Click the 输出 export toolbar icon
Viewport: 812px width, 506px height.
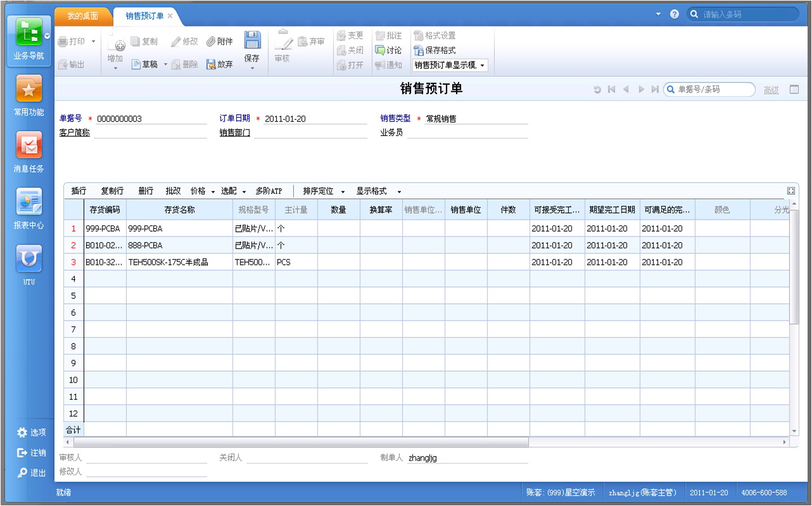(x=63, y=65)
